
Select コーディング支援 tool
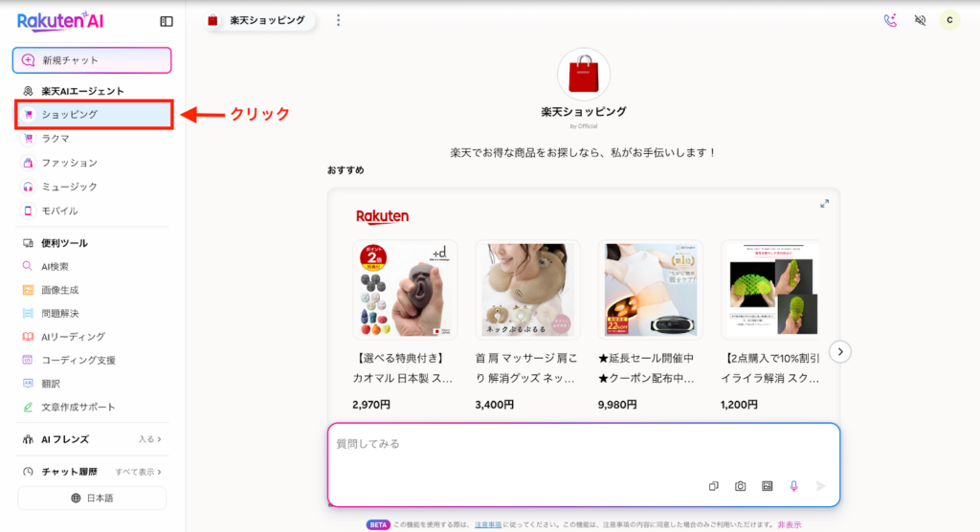click(x=78, y=360)
